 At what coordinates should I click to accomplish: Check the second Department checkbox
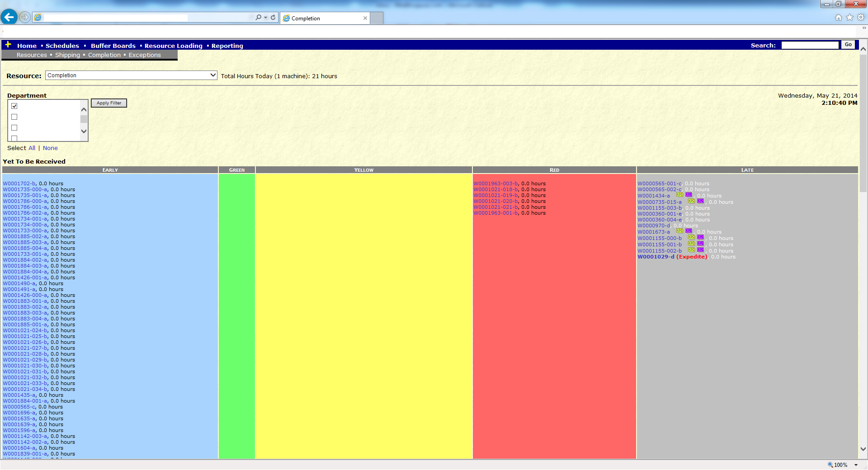(14, 117)
